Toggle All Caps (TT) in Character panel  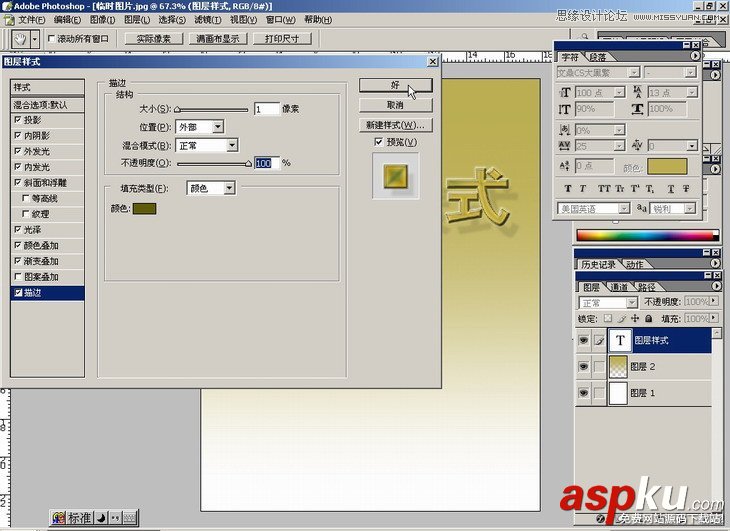tap(604, 188)
